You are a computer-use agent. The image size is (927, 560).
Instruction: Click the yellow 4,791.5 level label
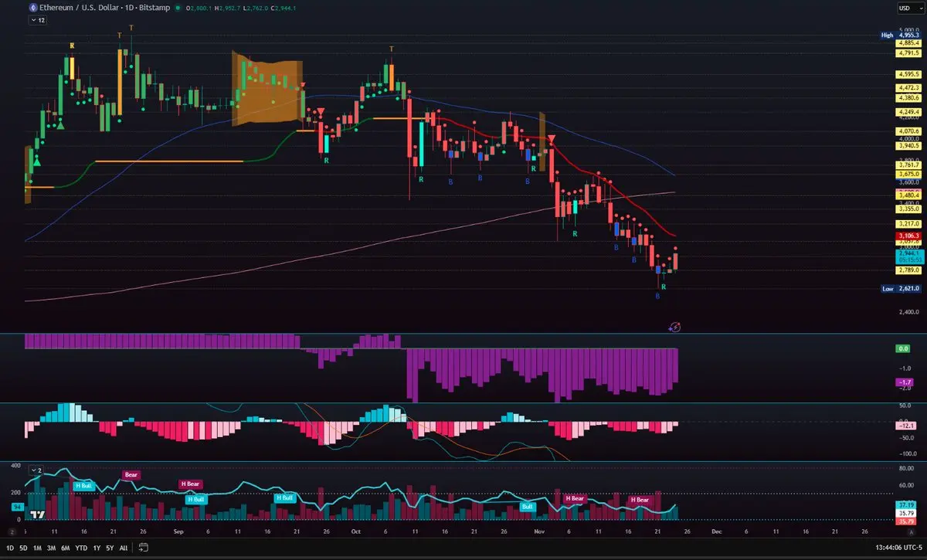pyautogui.click(x=907, y=53)
